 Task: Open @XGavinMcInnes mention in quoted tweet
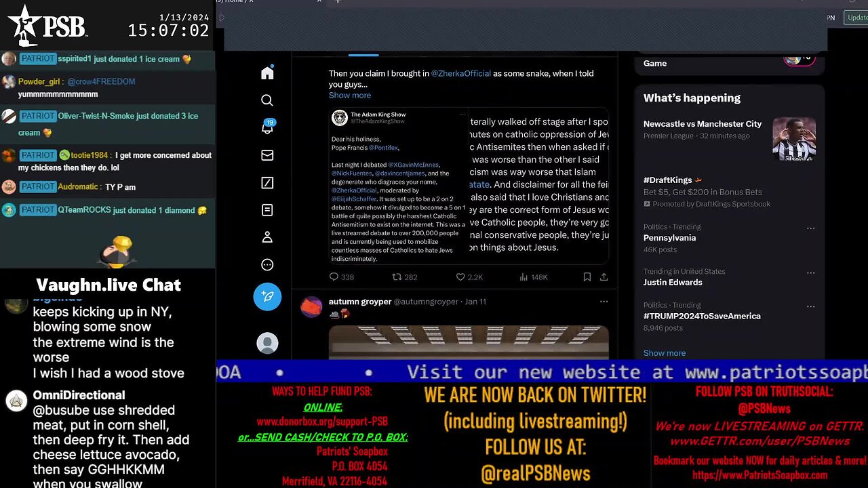[x=413, y=165]
